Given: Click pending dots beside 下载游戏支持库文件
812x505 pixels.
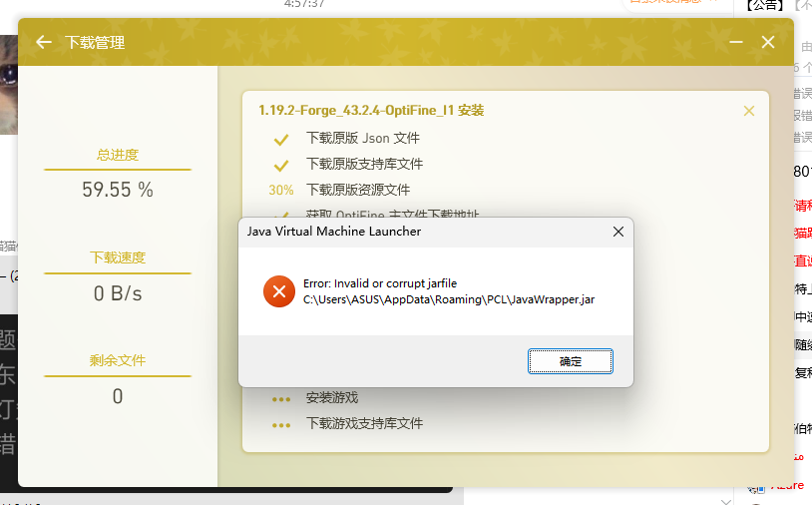Looking at the screenshot, I should pos(281,425).
